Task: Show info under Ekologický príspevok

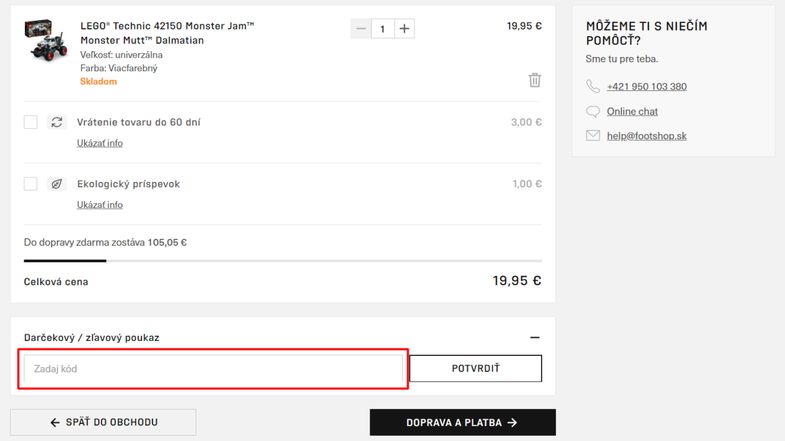Action: click(x=100, y=205)
